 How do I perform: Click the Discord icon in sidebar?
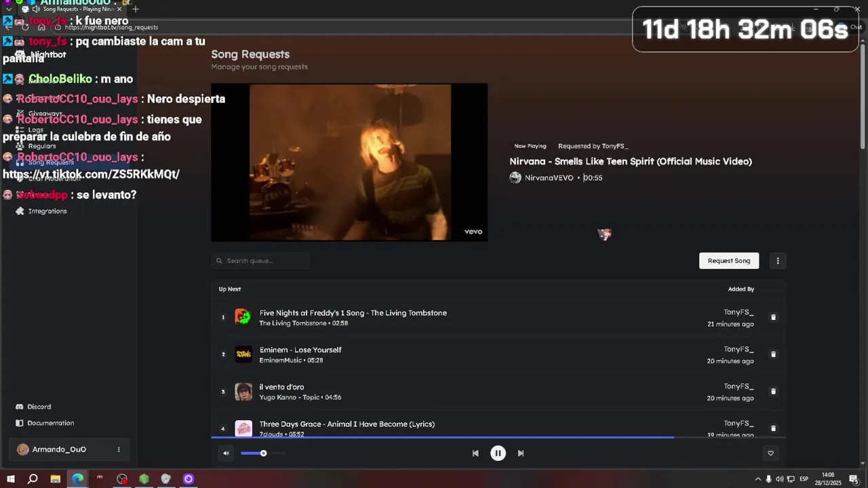coord(20,407)
